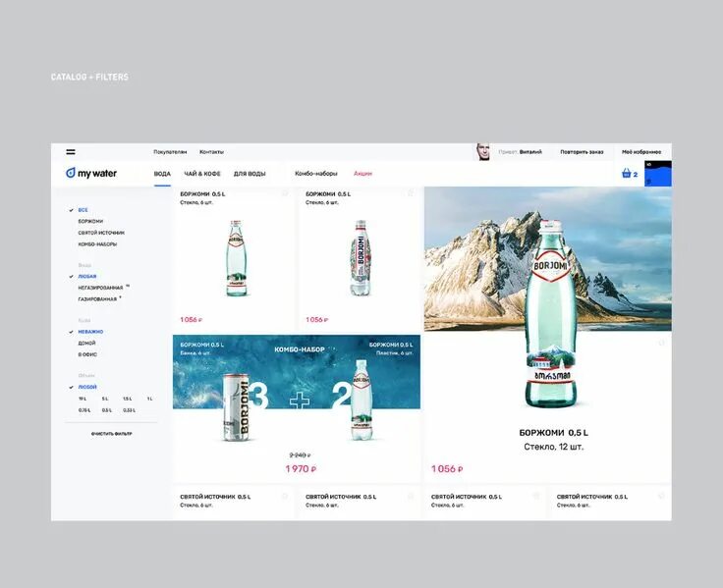Viewport: 723px width, 588px height.
Task: Click the Виталий profile name
Action: (530, 151)
